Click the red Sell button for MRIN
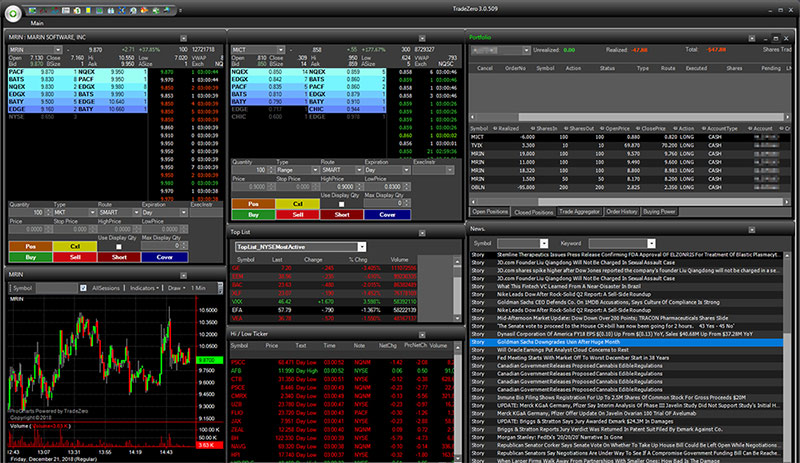The width and height of the screenshot is (800, 463). pyautogui.click(x=75, y=257)
